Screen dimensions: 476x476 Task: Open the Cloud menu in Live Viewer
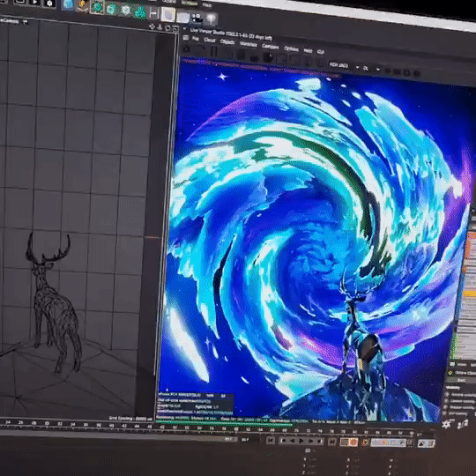pyautogui.click(x=210, y=40)
